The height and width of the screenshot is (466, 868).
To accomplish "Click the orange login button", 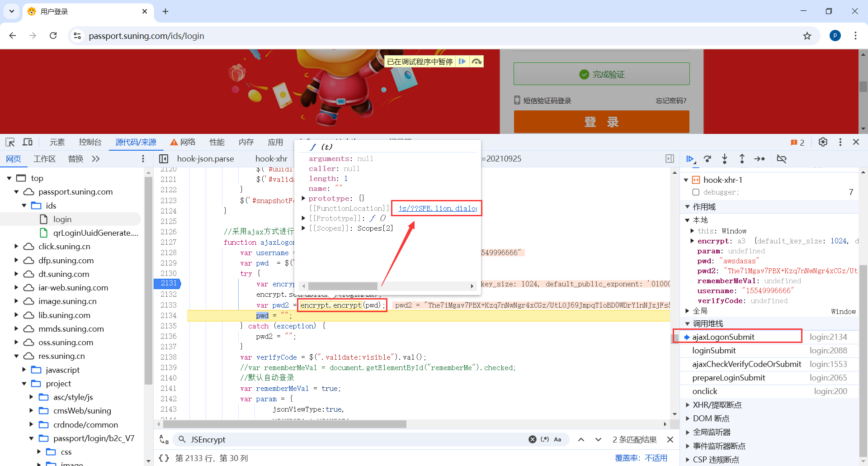I will [601, 122].
